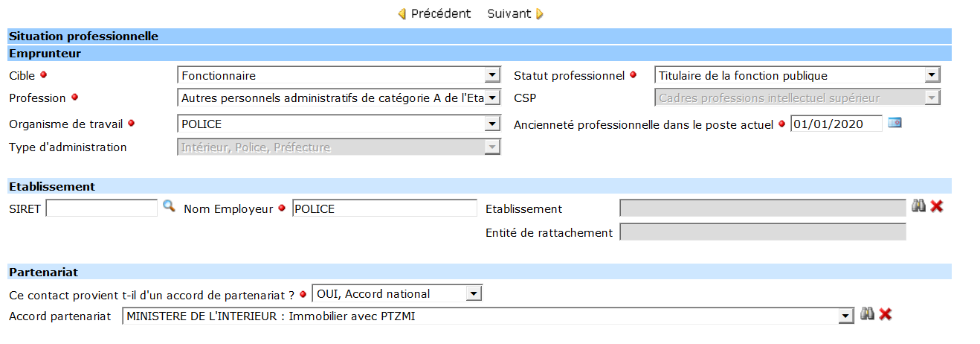The width and height of the screenshot is (980, 344).
Task: Go to next page via Suivant link
Action: [509, 14]
